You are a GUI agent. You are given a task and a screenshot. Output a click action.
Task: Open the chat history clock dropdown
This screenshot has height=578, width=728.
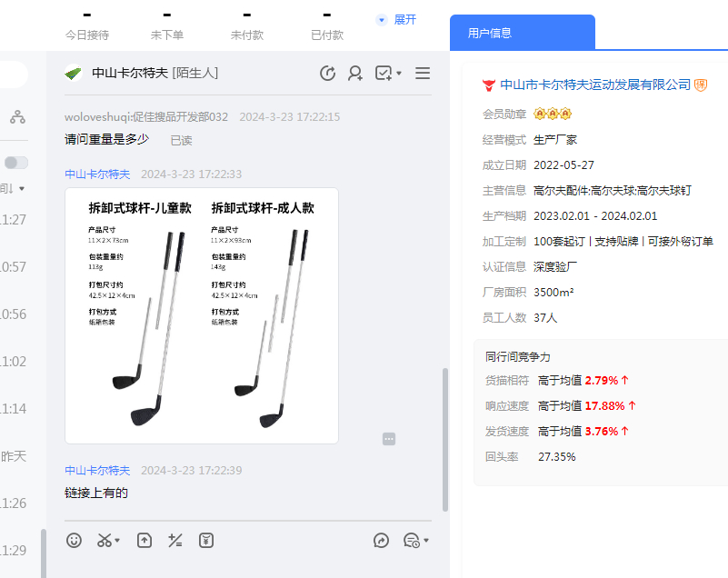[x=415, y=541]
